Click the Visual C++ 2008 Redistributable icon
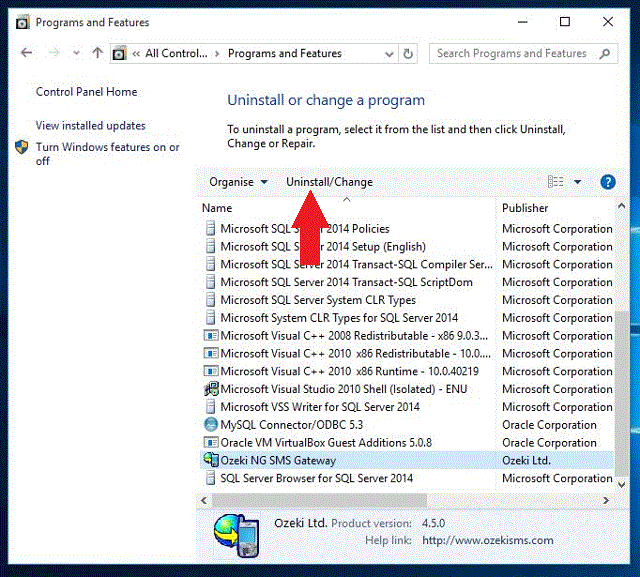Image resolution: width=640 pixels, height=577 pixels. 211,335
